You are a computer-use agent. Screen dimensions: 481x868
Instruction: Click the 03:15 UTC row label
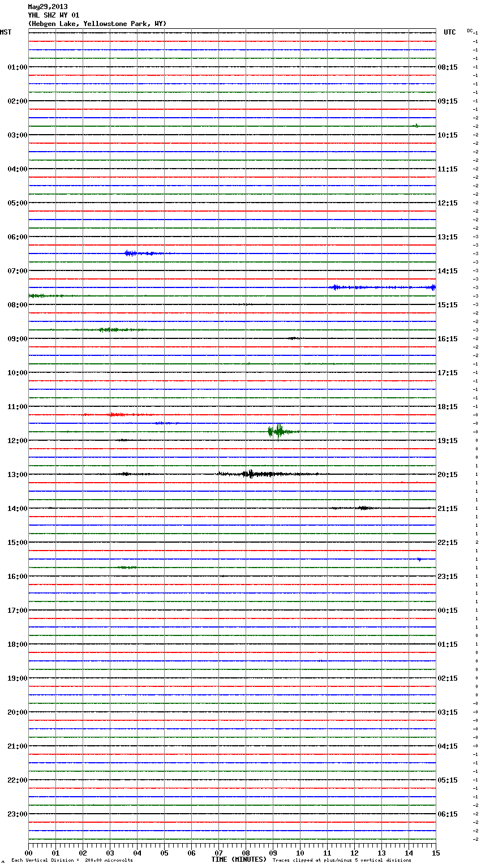tap(448, 712)
